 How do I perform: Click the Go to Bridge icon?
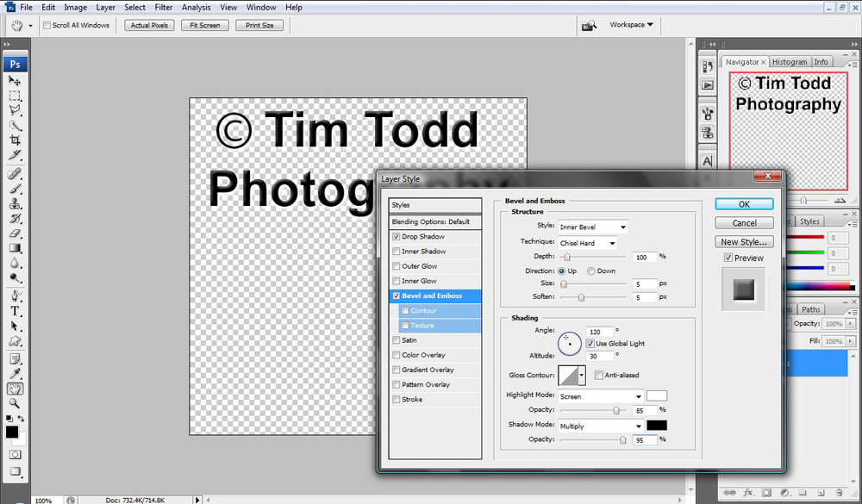[x=589, y=25]
